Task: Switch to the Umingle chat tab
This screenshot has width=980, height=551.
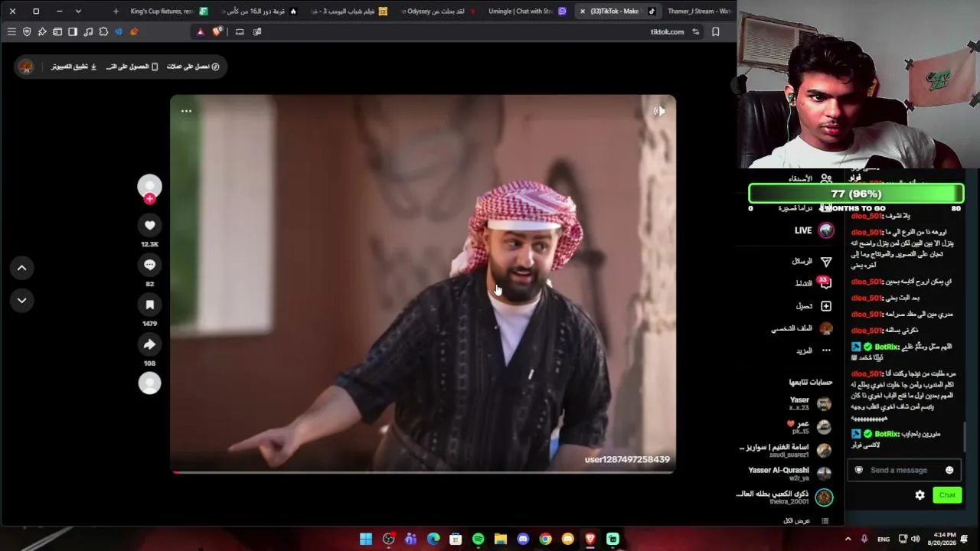Action: coord(527,11)
